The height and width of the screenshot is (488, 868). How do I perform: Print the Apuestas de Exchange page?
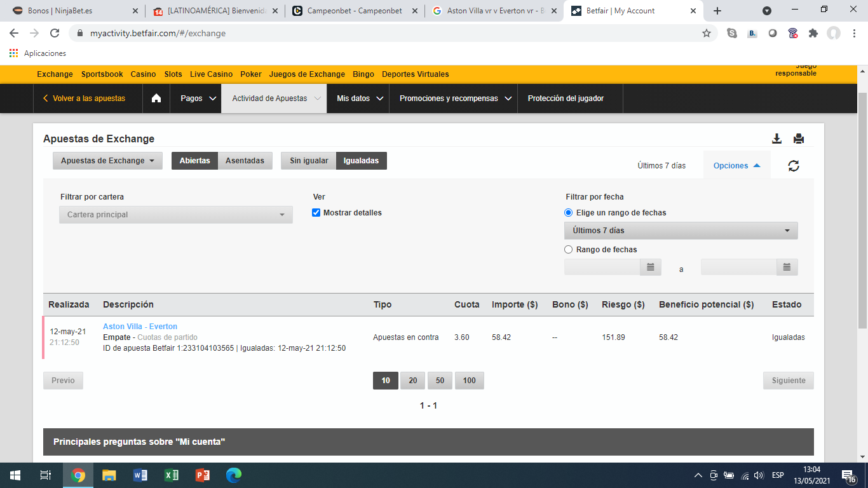799,139
